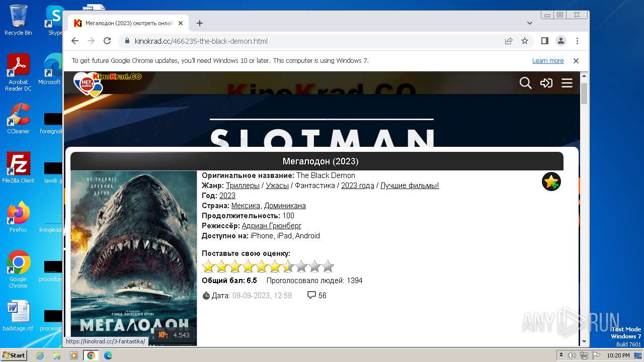Viewport: 644px width, 362px height.
Task: Bookmark this page with the star icon
Action: pos(525,41)
